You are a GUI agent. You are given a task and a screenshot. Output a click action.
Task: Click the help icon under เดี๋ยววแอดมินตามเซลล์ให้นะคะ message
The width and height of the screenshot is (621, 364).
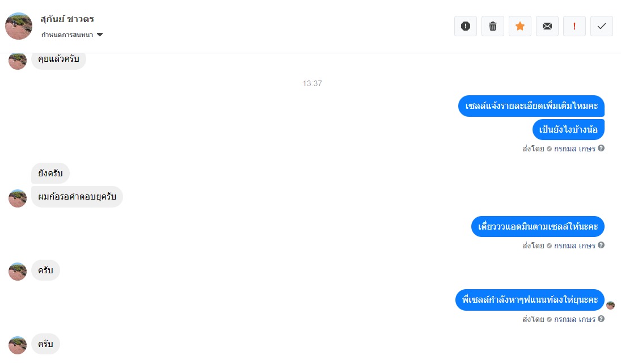coord(601,245)
